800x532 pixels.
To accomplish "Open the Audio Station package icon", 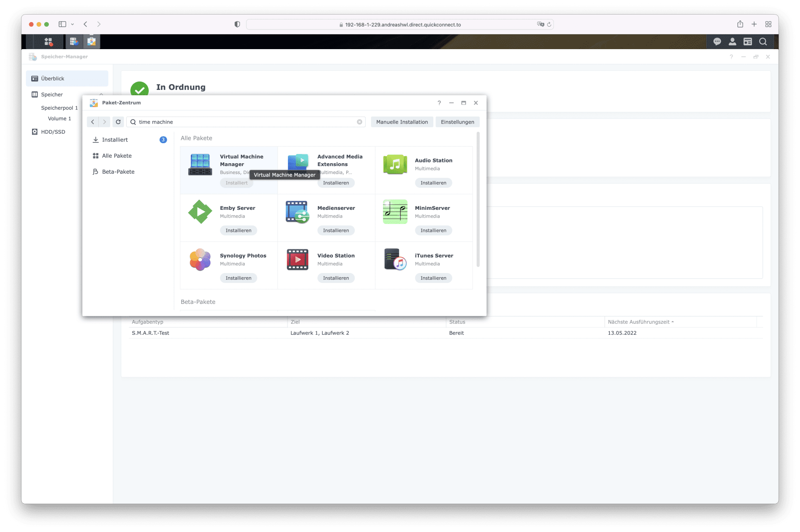I will (395, 164).
